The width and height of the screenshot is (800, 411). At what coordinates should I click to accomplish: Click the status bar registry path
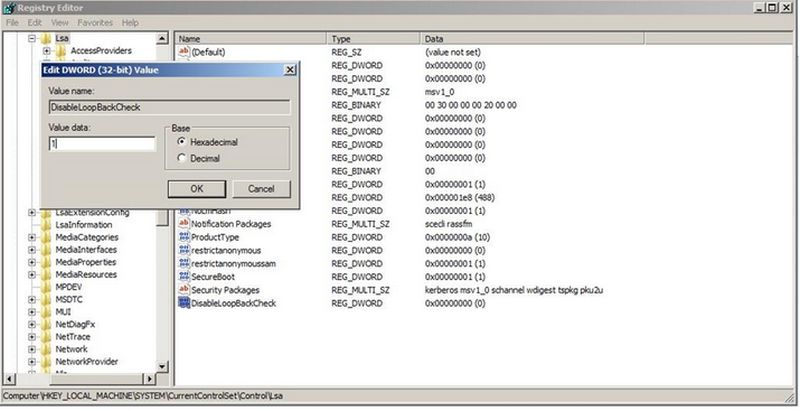click(x=143, y=396)
